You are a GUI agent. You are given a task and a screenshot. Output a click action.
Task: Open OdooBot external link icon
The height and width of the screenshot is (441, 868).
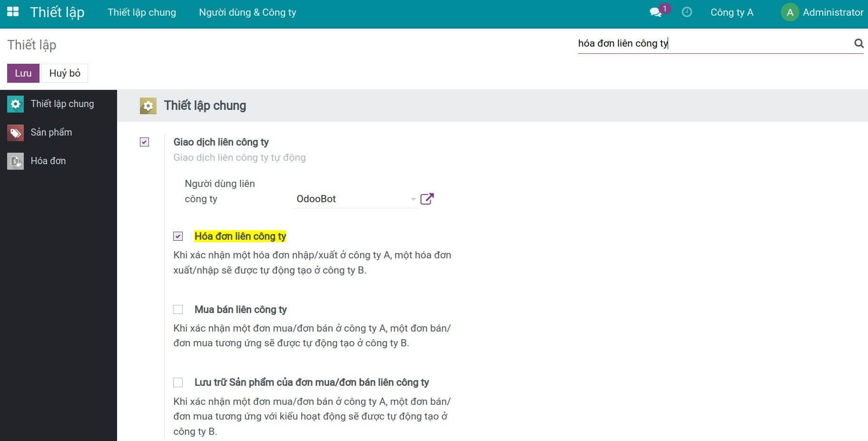coord(427,199)
